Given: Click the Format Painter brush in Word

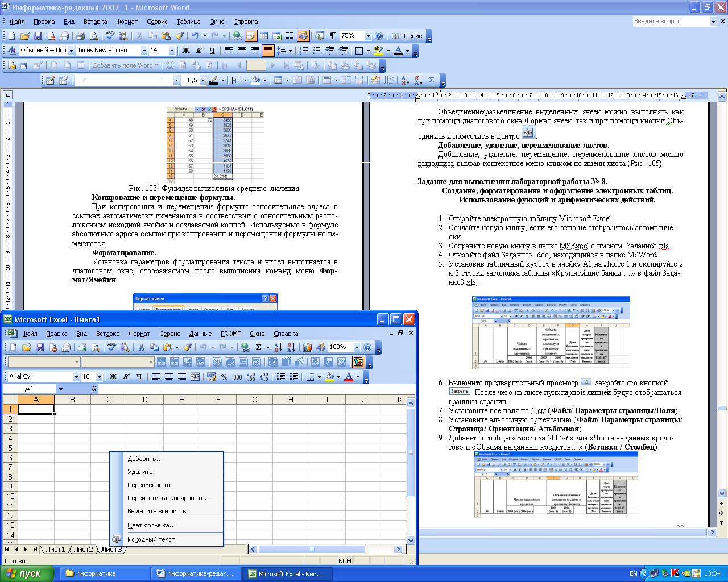Looking at the screenshot, I should click(x=180, y=36).
